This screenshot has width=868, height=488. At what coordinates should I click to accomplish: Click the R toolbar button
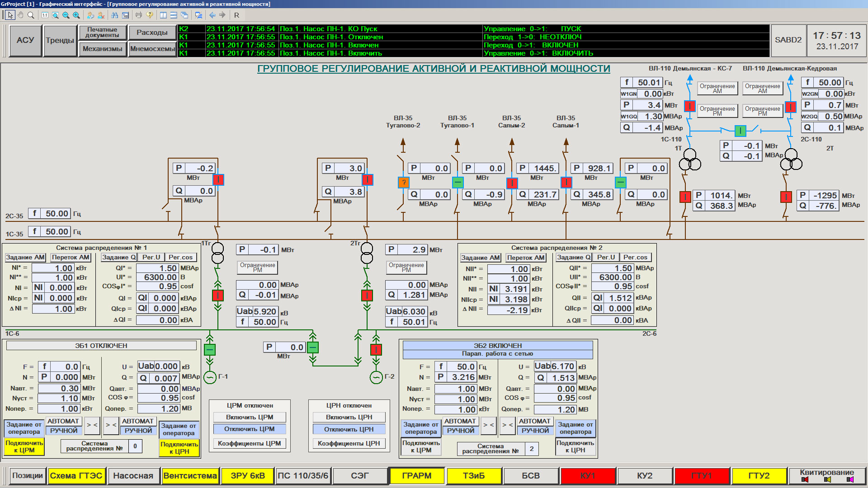(x=236, y=15)
